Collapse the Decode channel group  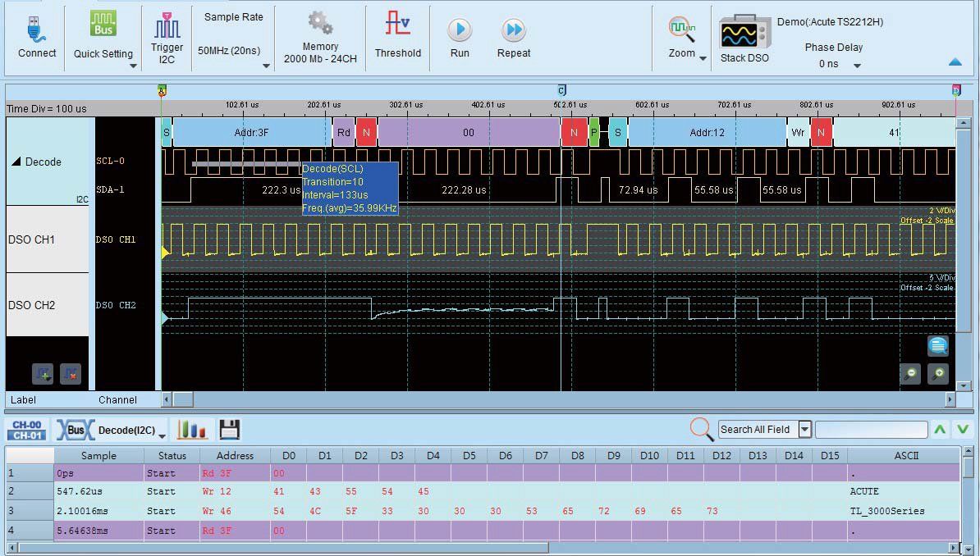point(16,162)
